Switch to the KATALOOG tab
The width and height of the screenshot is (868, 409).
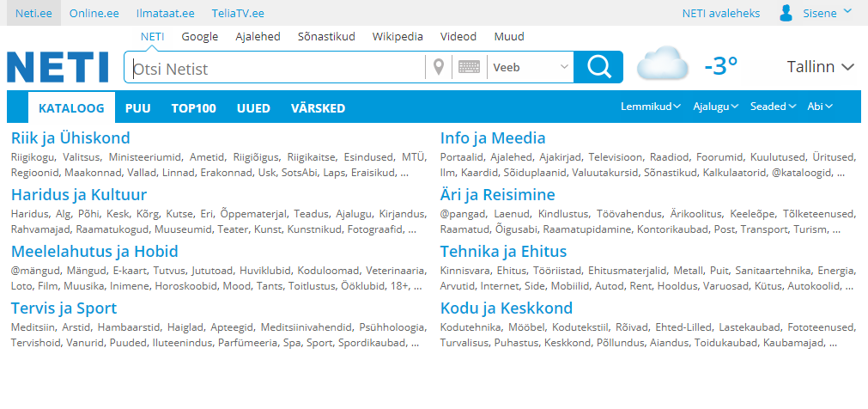(x=71, y=108)
